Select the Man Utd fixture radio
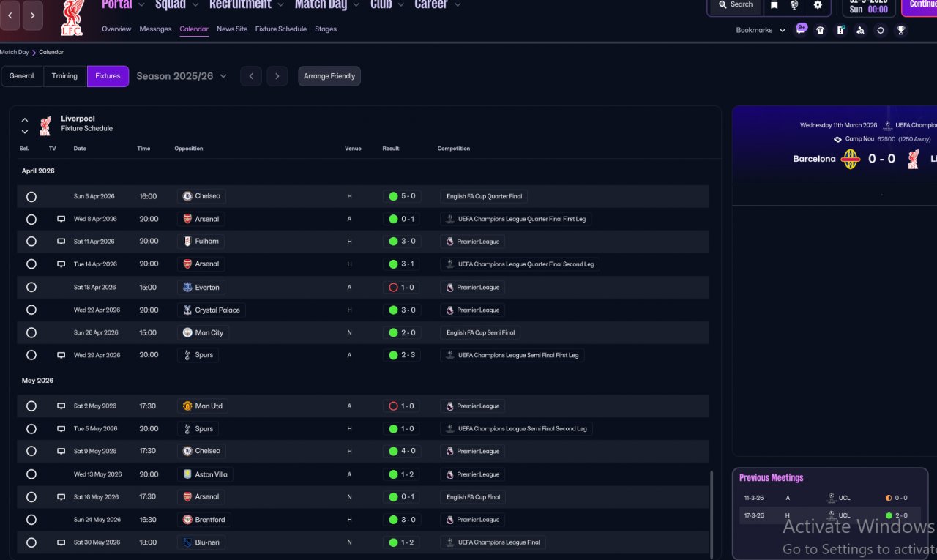This screenshot has height=560, width=937. [31, 406]
